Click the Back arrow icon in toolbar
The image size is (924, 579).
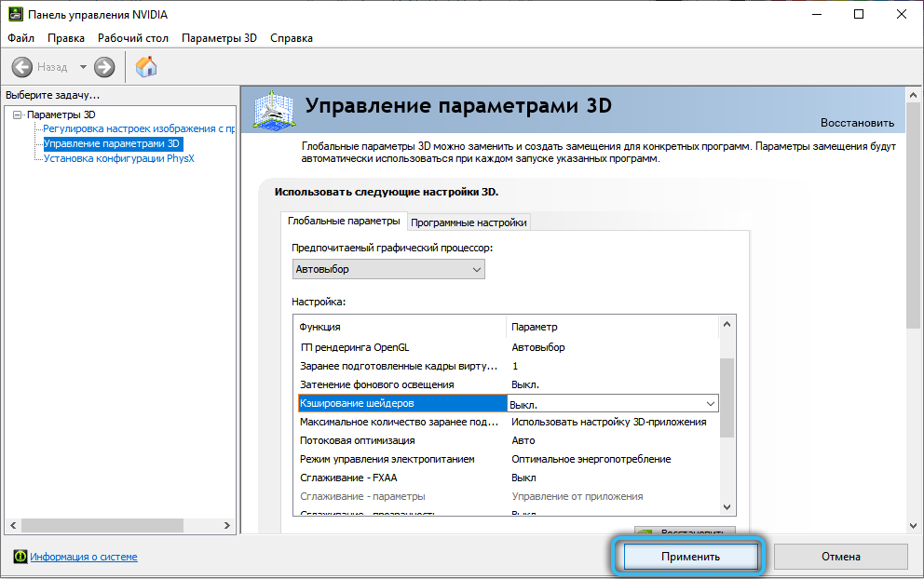22,67
